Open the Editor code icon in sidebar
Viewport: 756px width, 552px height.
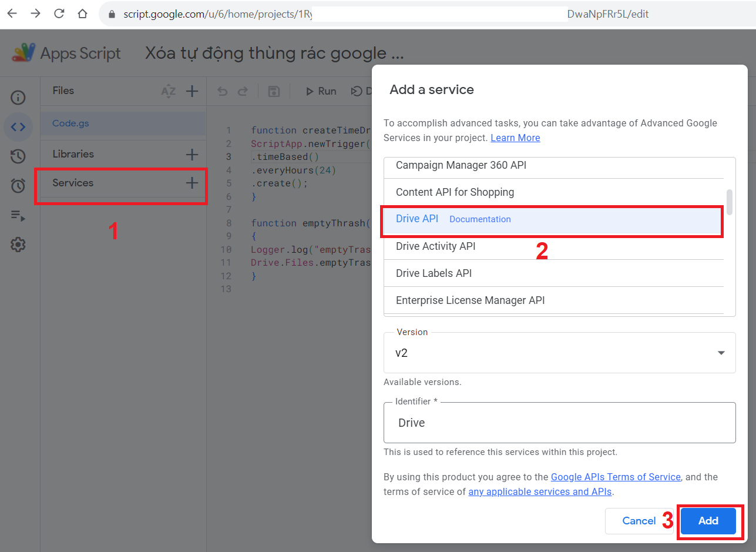pos(18,126)
